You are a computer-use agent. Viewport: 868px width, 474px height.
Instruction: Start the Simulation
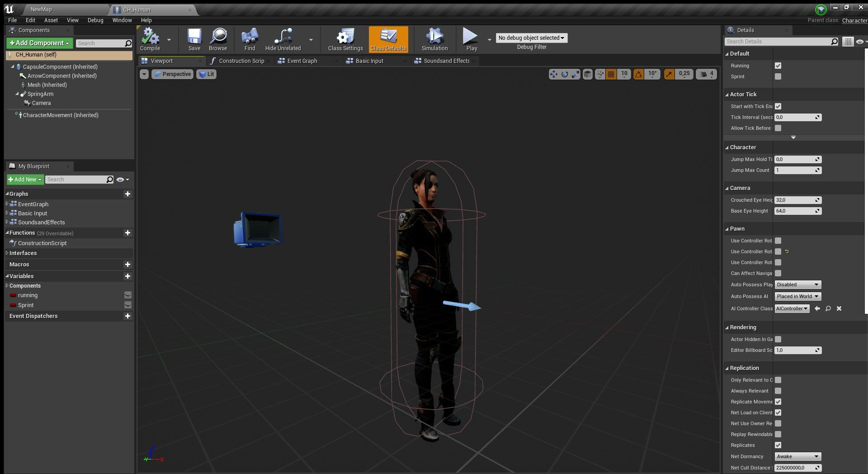point(434,39)
